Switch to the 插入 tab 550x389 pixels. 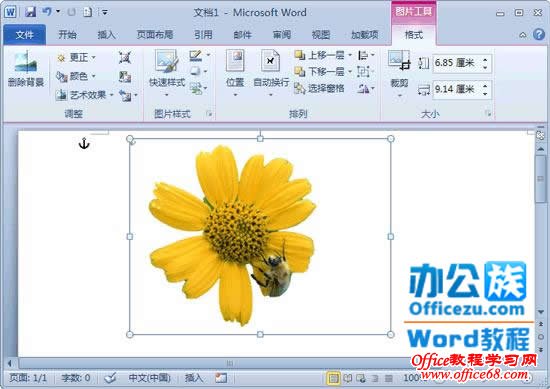[106, 34]
